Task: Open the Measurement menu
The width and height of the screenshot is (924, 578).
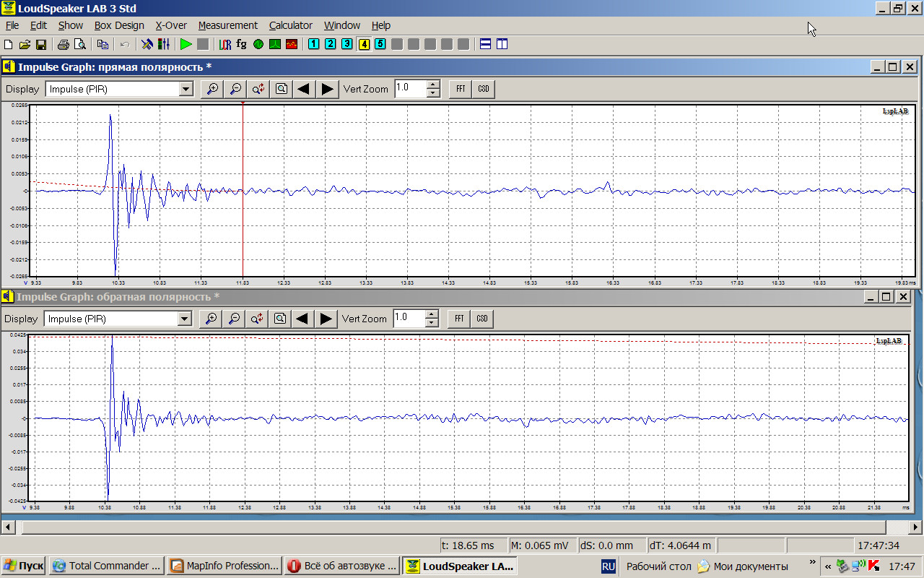Action: point(227,25)
